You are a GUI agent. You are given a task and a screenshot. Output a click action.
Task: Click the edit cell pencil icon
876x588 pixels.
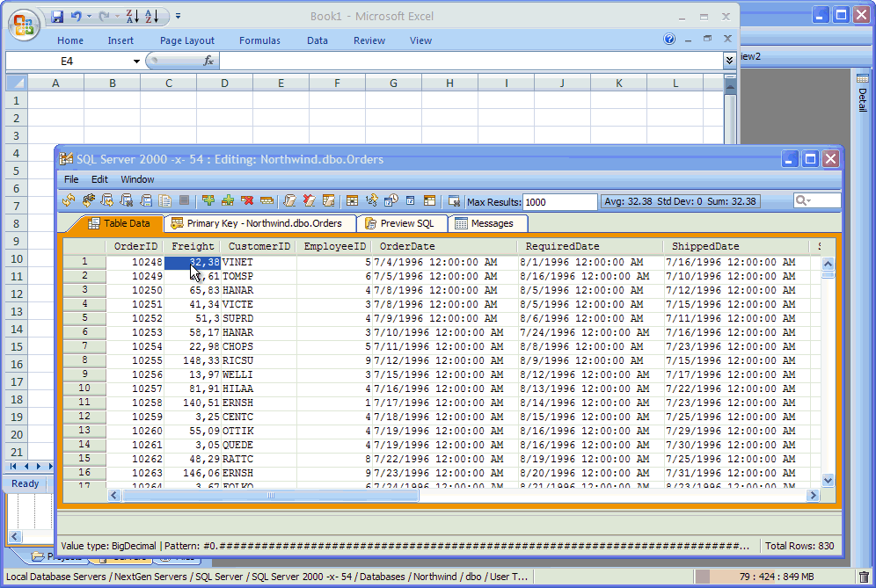[290, 200]
